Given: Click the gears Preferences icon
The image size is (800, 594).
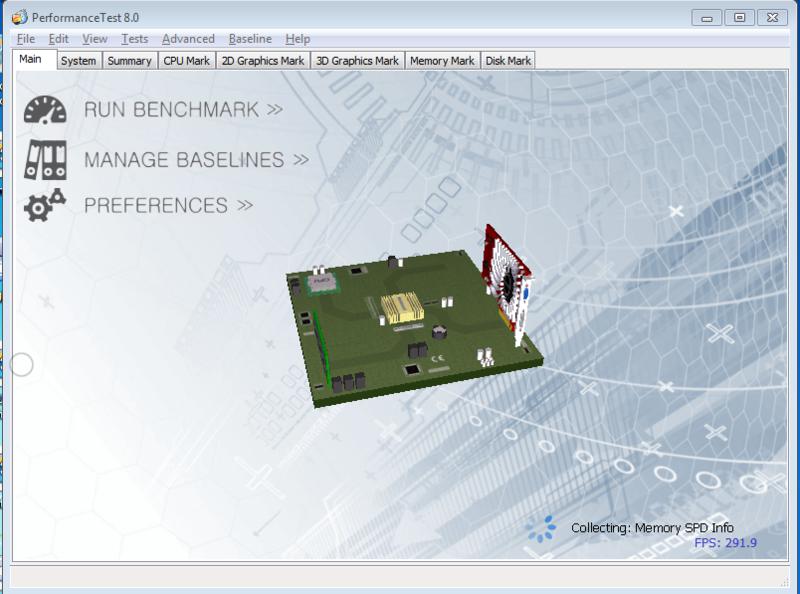Looking at the screenshot, I should 45,205.
